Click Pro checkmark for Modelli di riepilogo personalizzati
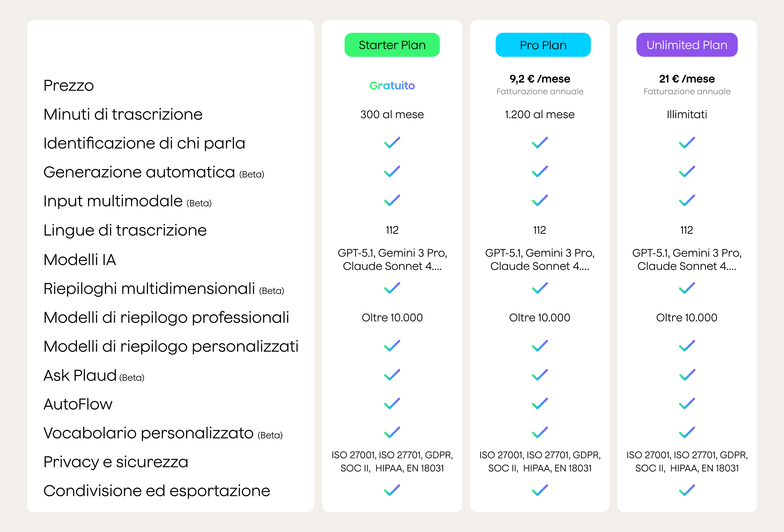784x532 pixels. point(540,346)
